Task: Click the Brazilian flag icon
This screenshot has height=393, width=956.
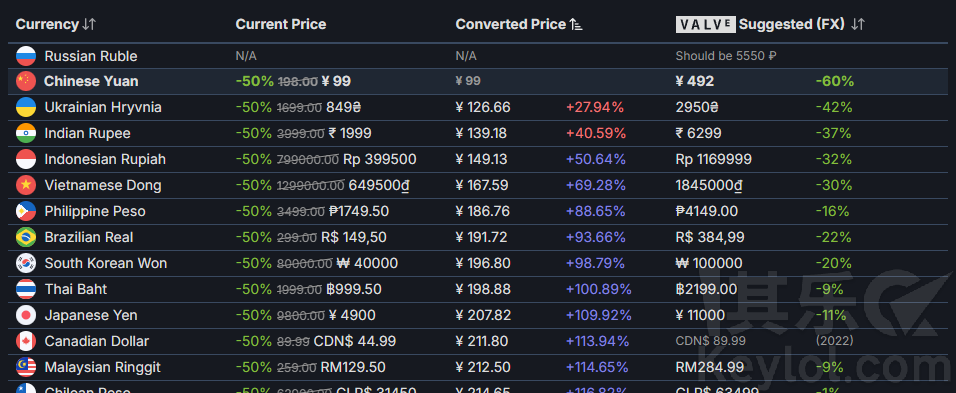Action: click(26, 237)
